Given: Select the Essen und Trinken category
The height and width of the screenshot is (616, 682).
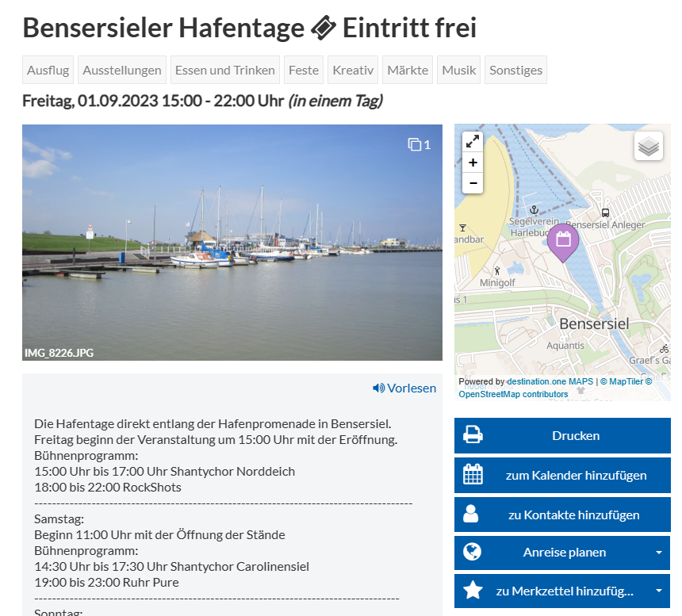Looking at the screenshot, I should [x=224, y=70].
